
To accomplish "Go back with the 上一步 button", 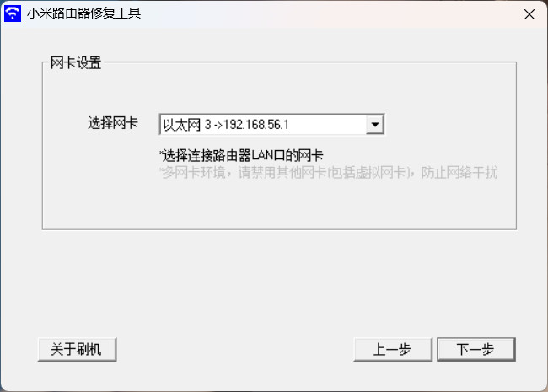I will pos(393,349).
